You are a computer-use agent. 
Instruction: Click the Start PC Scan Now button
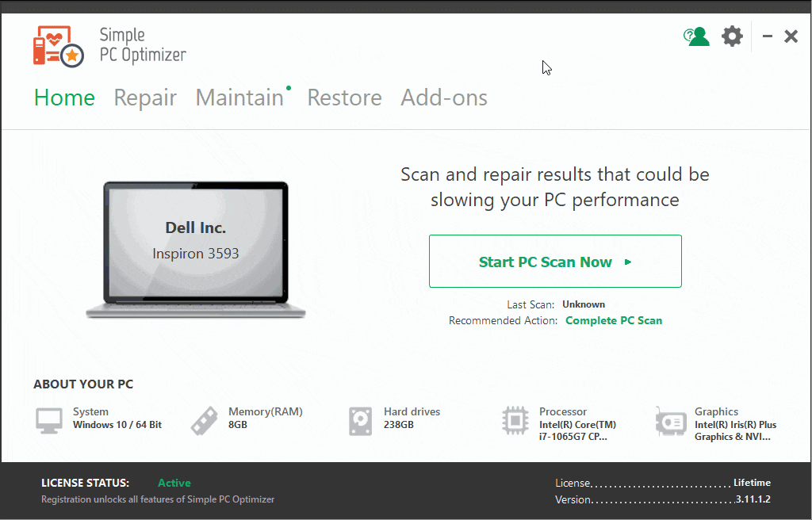pyautogui.click(x=555, y=261)
